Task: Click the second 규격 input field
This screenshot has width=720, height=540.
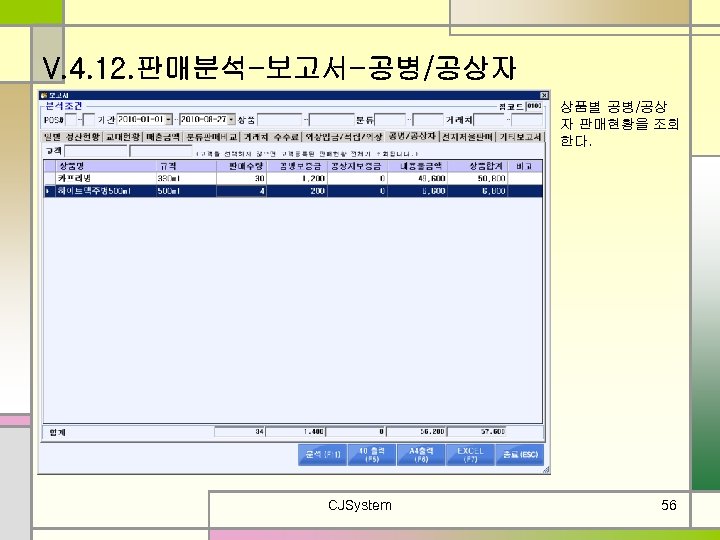Action: [x=161, y=151]
